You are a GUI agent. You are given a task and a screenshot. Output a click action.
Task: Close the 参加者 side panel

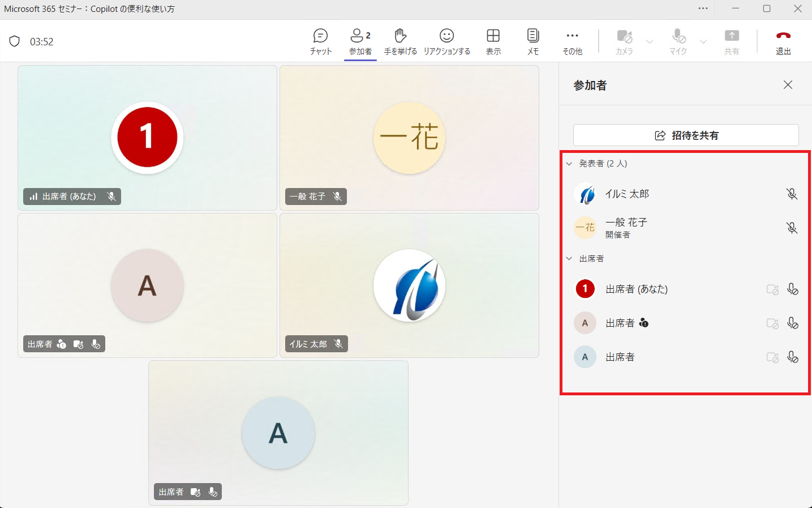tap(788, 85)
